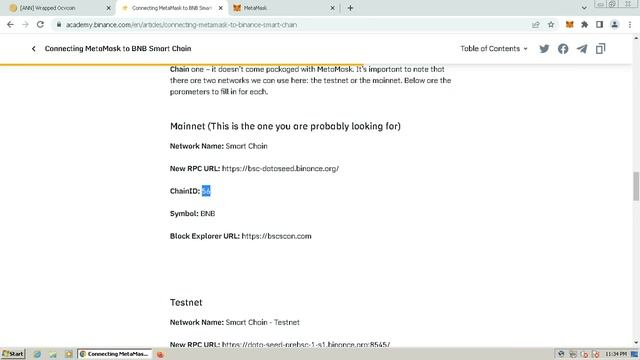Image resolution: width=640 pixels, height=360 pixels.
Task: Bookmark this page with the star icon
Action: point(551,24)
